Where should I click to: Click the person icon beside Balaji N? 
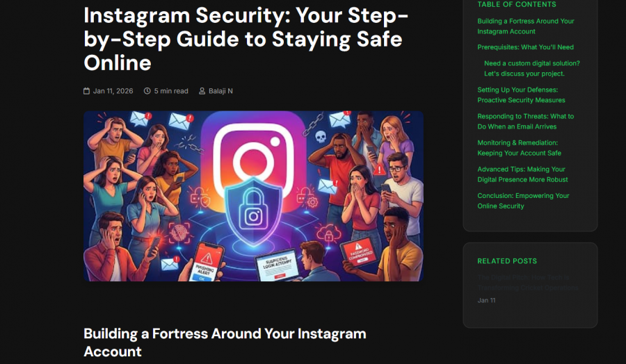202,91
